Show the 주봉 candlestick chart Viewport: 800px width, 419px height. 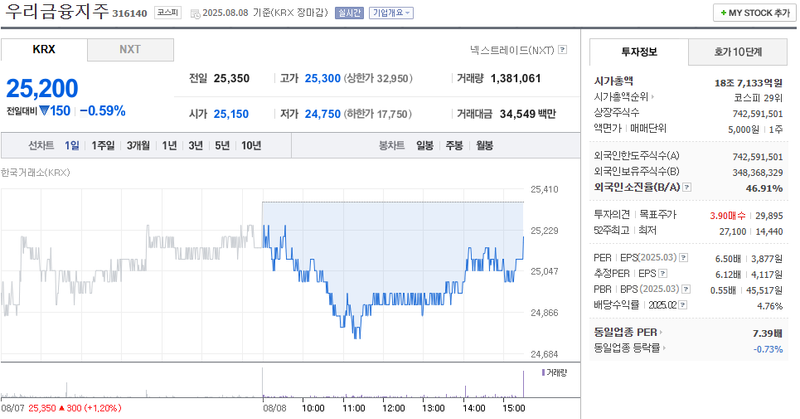pos(454,145)
